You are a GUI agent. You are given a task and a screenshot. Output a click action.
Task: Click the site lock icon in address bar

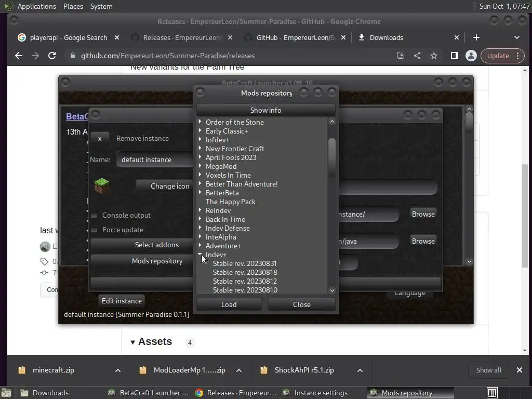tap(72, 56)
